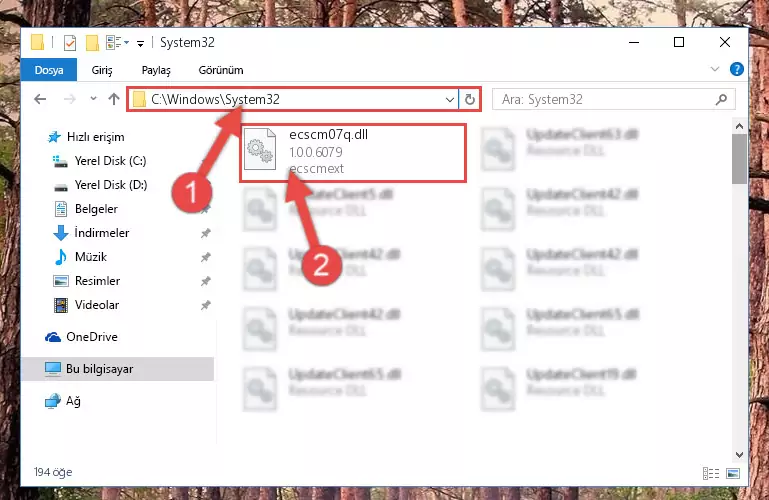
Task: Click the pin icon next to Müzik
Action: [205, 257]
